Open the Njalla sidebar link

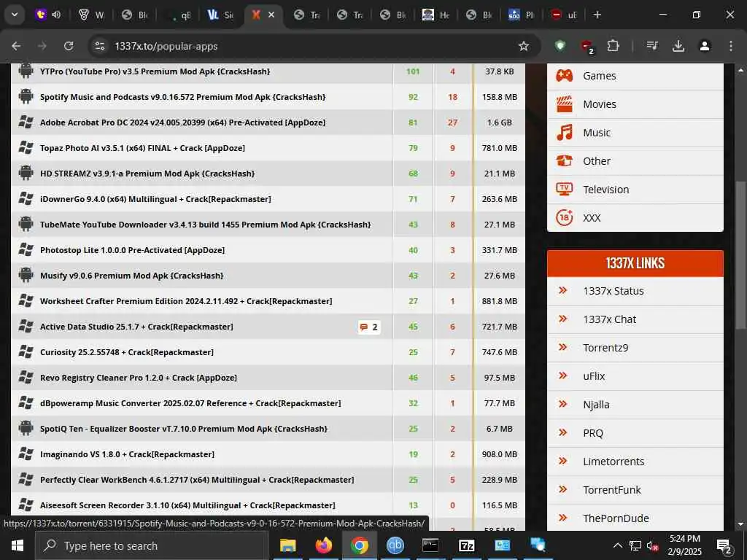(x=596, y=405)
